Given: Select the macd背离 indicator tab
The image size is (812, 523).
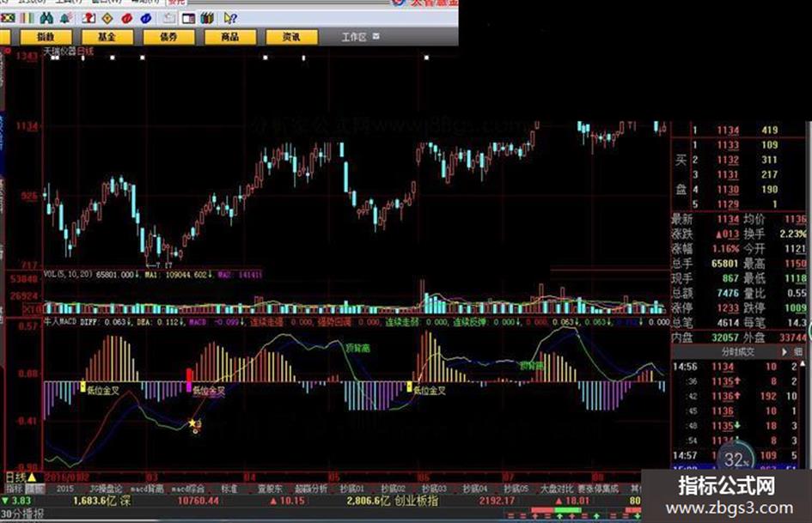Looking at the screenshot, I should tap(147, 489).
